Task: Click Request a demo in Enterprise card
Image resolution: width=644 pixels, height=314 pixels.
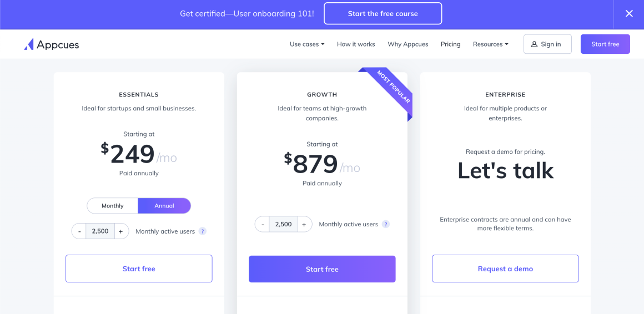Action: point(505,269)
